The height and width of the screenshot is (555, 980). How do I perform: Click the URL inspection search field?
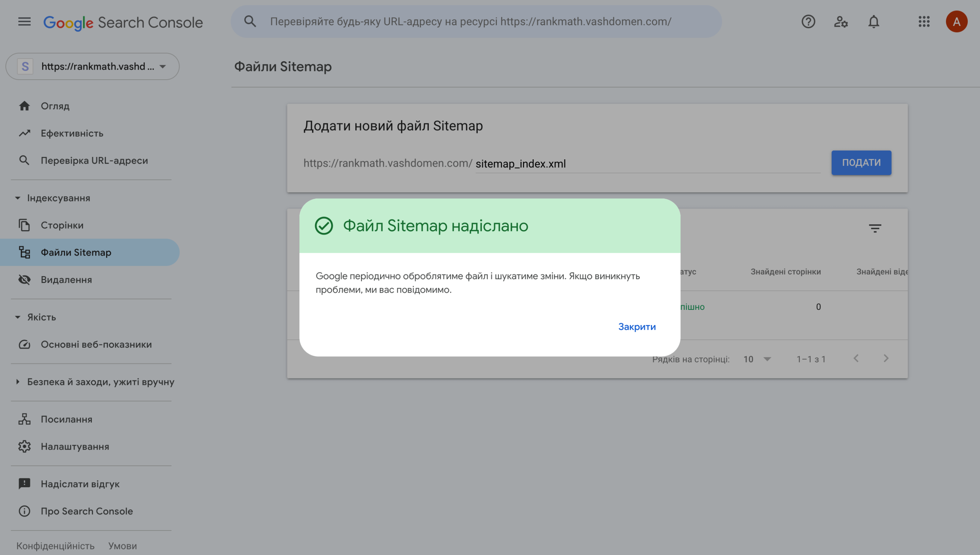pos(476,21)
